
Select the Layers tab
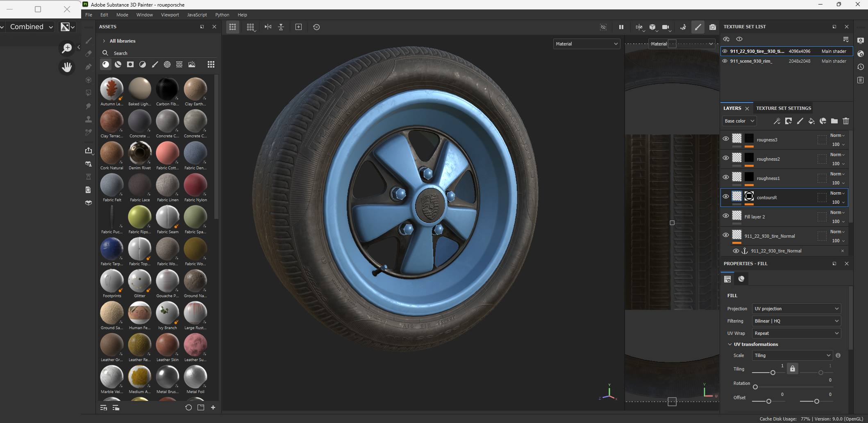click(732, 108)
